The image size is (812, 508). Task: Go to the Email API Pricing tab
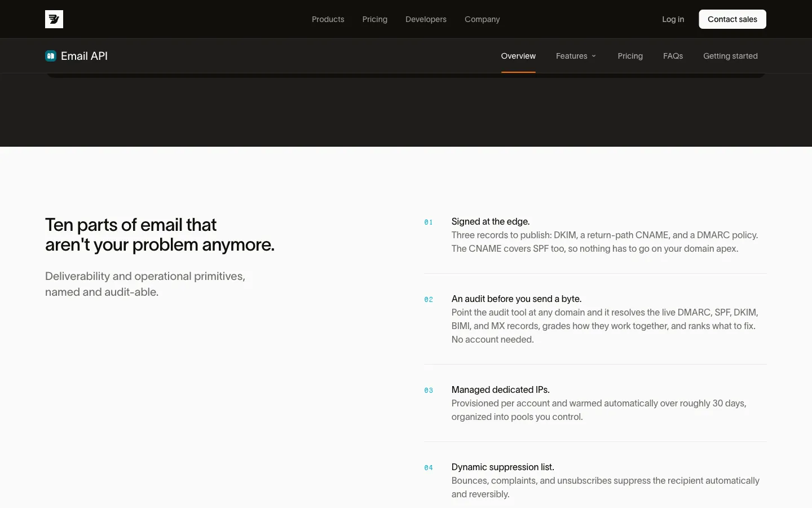point(630,56)
